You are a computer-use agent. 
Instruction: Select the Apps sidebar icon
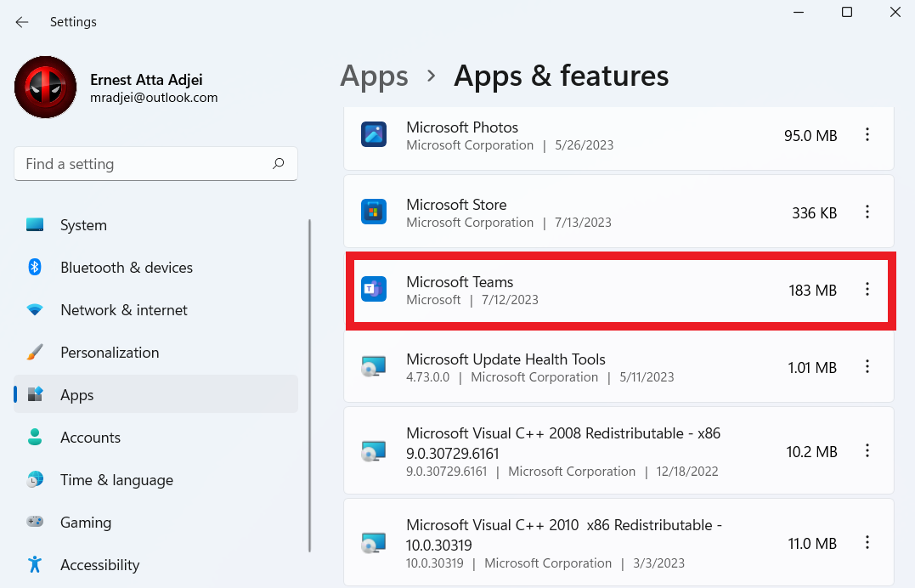click(x=35, y=395)
